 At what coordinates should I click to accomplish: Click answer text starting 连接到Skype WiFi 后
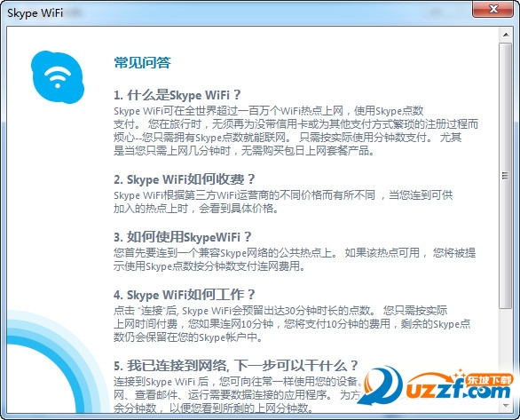pyautogui.click(x=237, y=395)
